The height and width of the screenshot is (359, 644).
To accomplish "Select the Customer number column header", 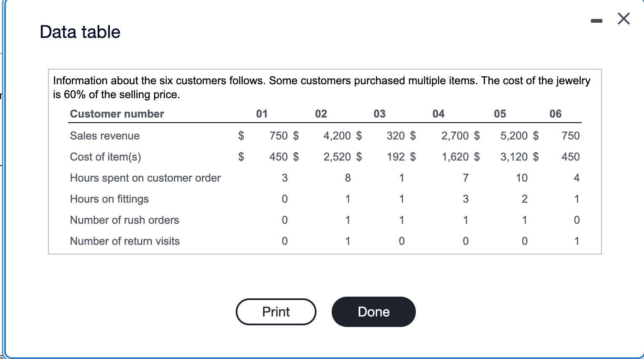I will [117, 114].
